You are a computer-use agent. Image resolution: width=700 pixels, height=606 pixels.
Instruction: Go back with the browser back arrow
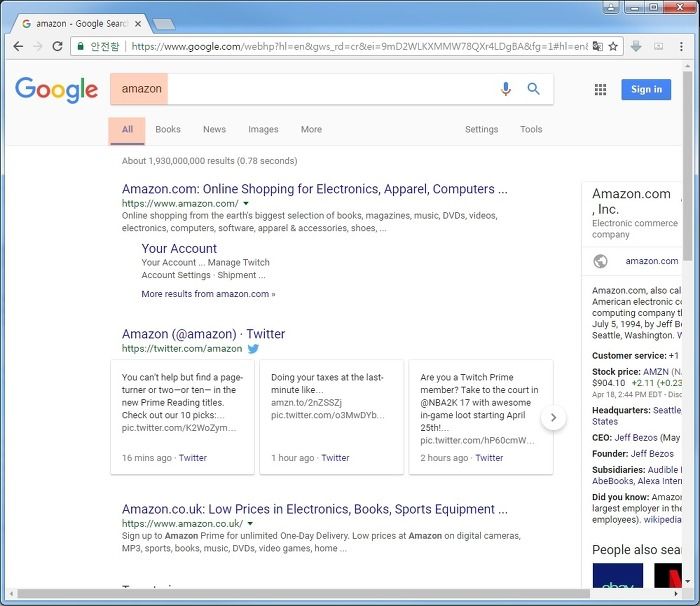tap(18, 46)
